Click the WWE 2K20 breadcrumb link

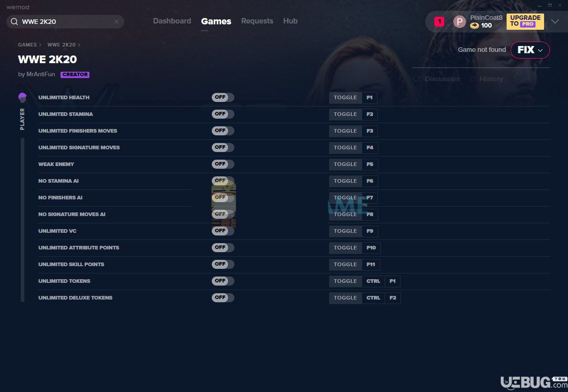(x=61, y=45)
